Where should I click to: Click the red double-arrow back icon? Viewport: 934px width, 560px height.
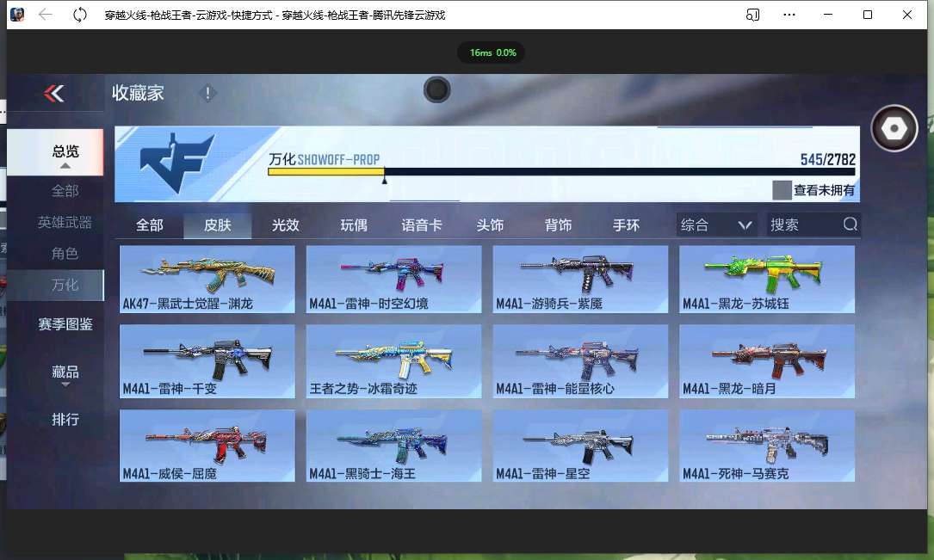click(x=54, y=94)
